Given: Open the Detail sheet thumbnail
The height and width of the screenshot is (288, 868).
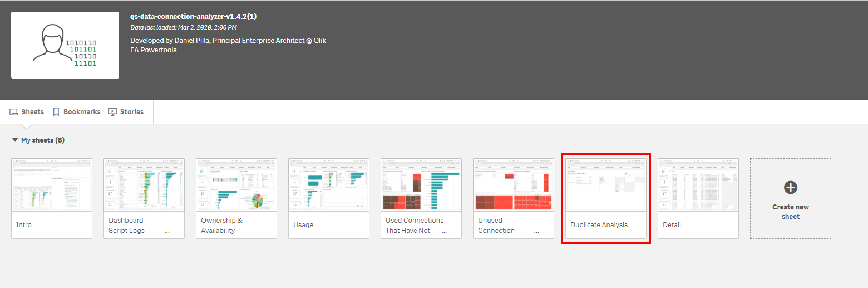Looking at the screenshot, I should pos(698,186).
